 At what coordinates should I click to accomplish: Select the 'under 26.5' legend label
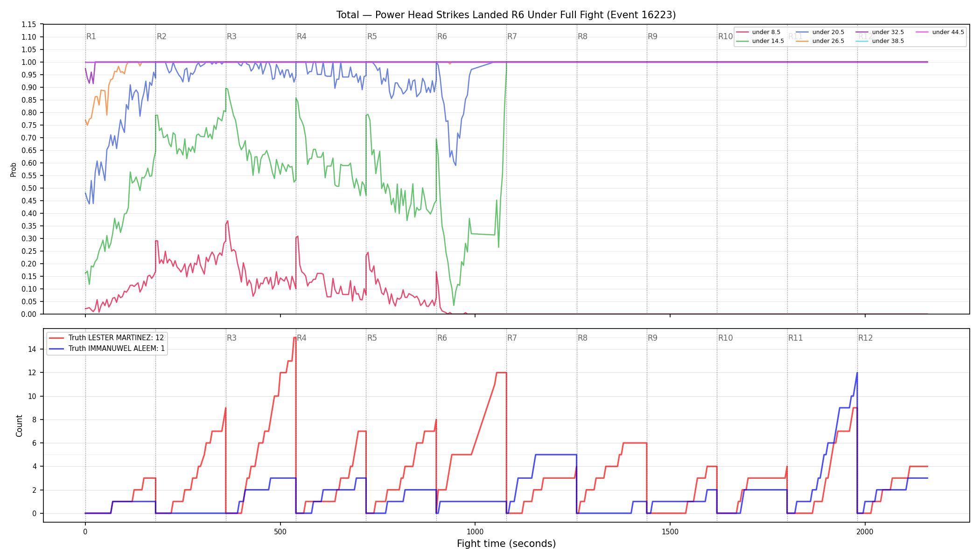tap(828, 41)
